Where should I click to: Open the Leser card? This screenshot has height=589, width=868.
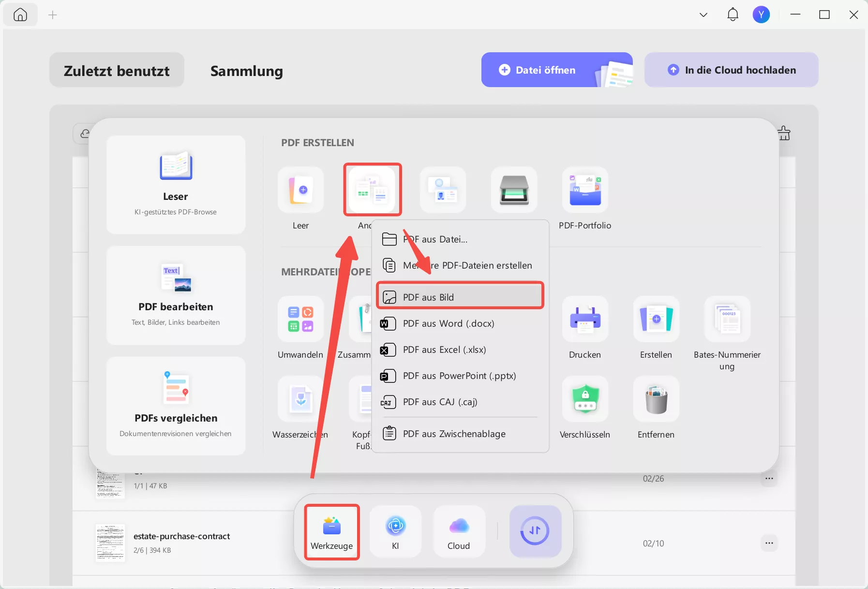pos(176,184)
